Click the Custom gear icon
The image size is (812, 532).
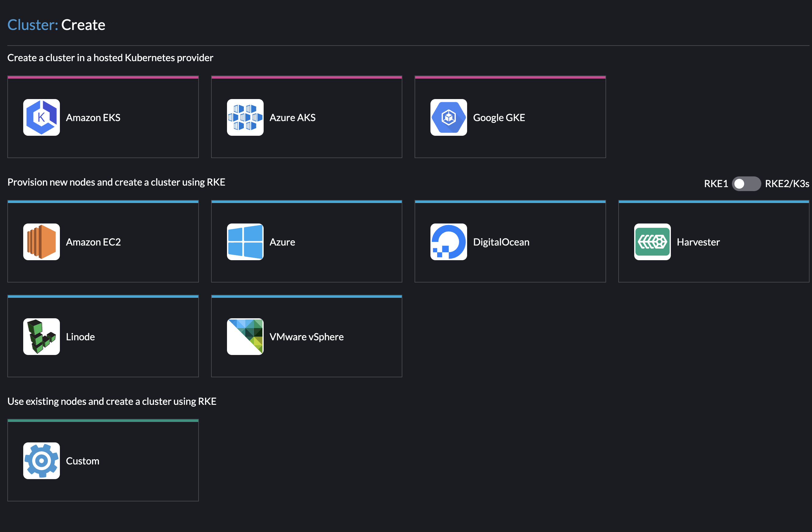[41, 461]
